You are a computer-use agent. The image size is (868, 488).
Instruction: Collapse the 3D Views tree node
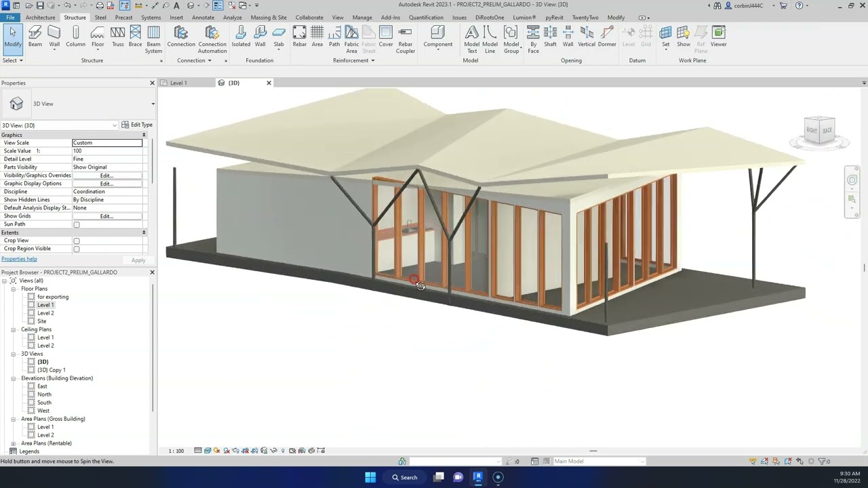point(14,354)
